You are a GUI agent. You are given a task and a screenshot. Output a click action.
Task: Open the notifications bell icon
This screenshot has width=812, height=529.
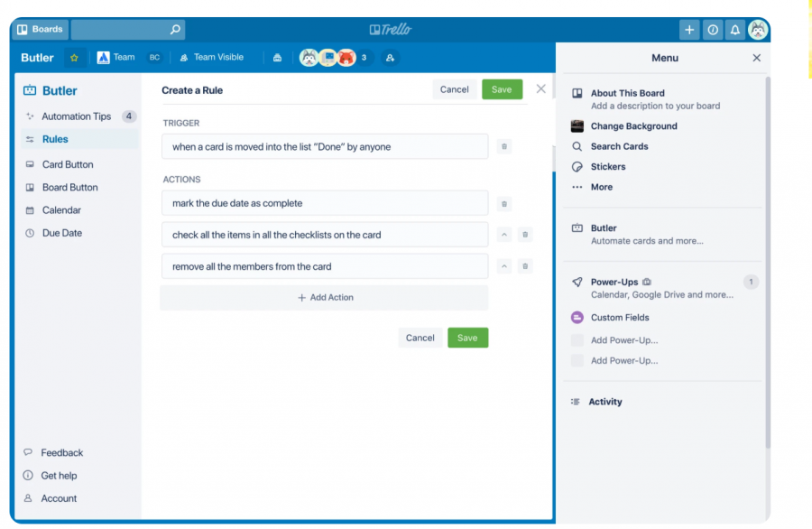734,30
